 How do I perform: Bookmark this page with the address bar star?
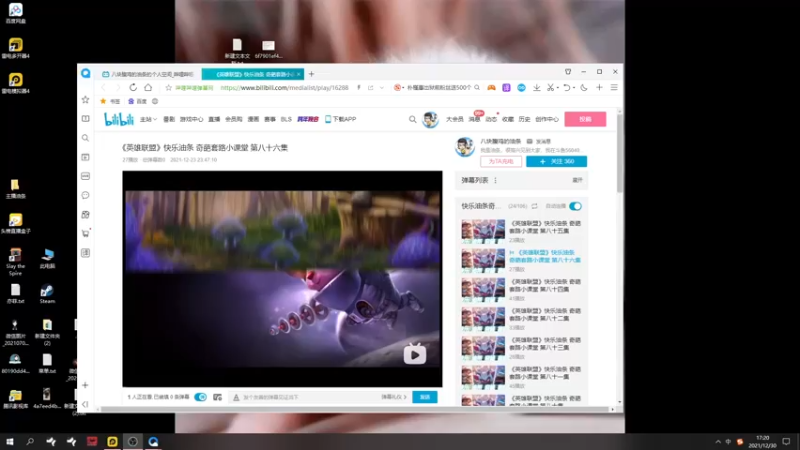tap(168, 88)
